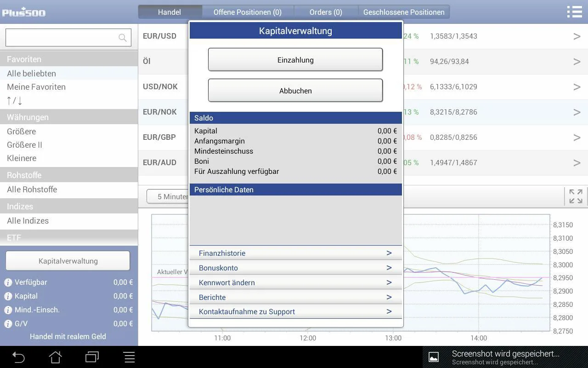
Task: Switch to Geschlossene Positionen tab
Action: pos(404,12)
